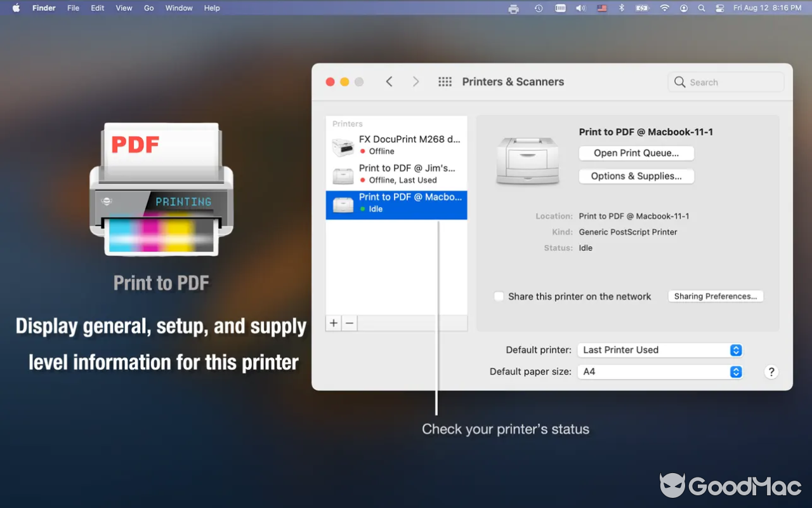The height and width of the screenshot is (508, 812).
Task: Remove selected printer using the minus icon
Action: coord(350,323)
